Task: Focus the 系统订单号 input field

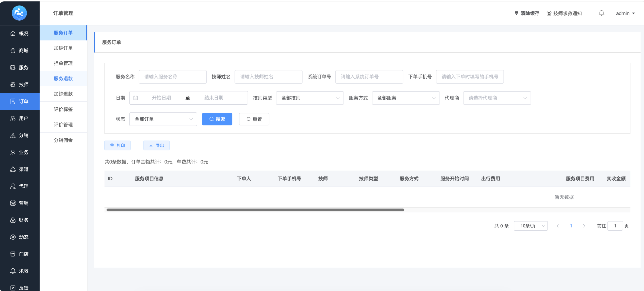Action: point(369,77)
